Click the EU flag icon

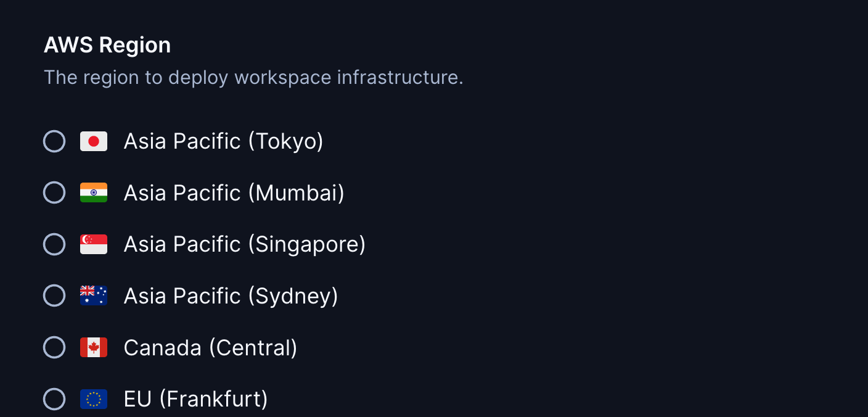pos(94,398)
